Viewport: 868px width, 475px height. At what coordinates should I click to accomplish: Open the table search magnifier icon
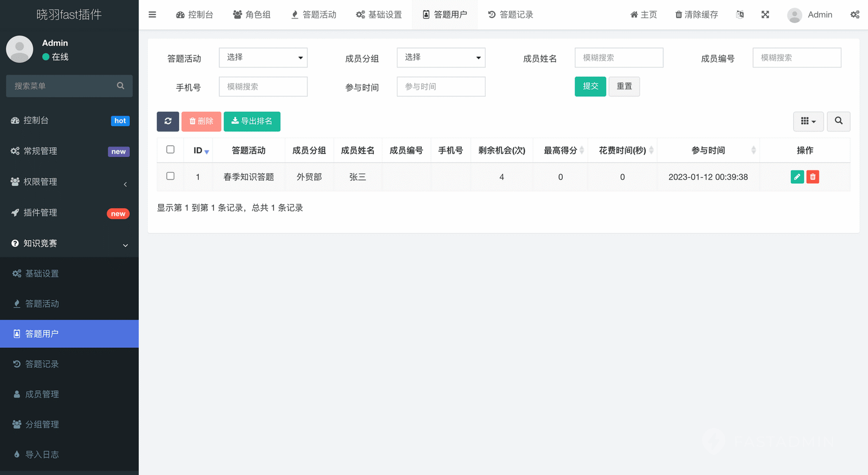pos(838,121)
